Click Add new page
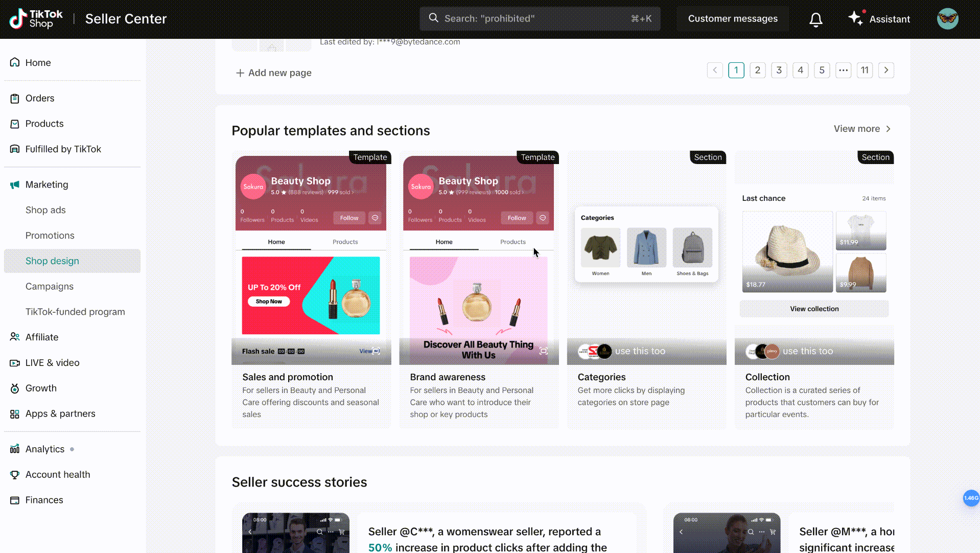The width and height of the screenshot is (980, 553). coord(274,73)
